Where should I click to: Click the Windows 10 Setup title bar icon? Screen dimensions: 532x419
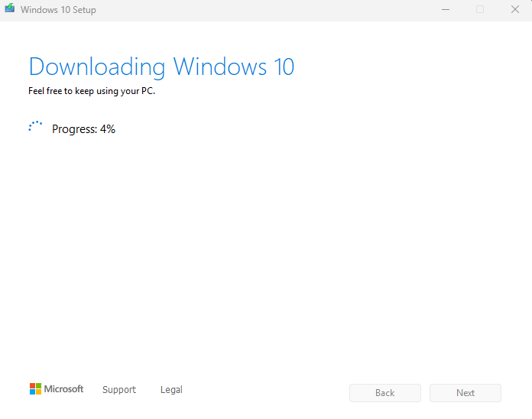[x=9, y=10]
